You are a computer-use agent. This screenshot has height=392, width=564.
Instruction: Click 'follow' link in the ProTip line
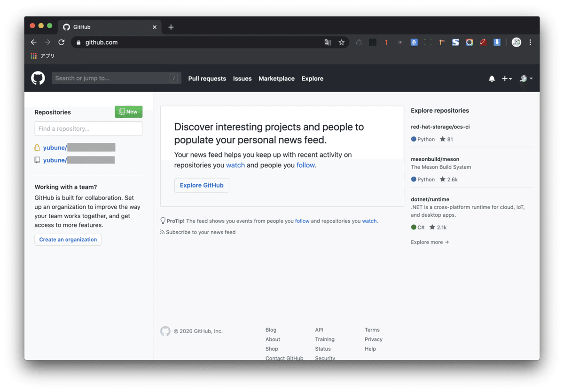point(302,221)
